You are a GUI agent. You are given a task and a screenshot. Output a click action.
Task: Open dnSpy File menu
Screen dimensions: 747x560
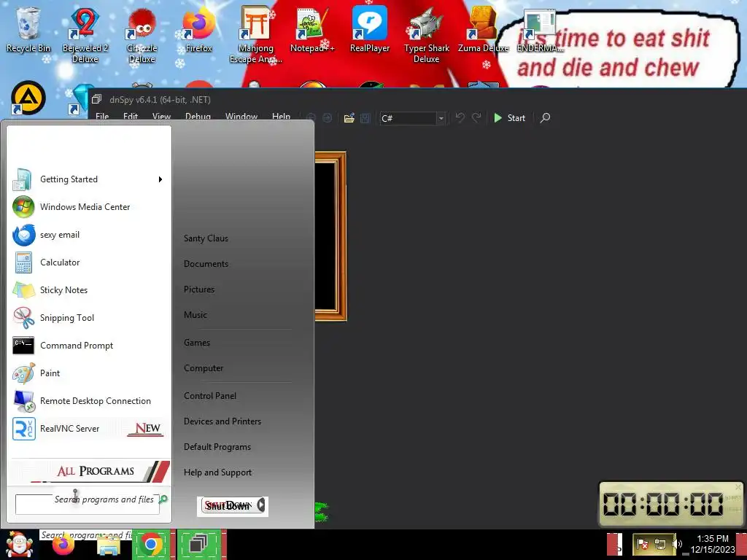point(102,116)
